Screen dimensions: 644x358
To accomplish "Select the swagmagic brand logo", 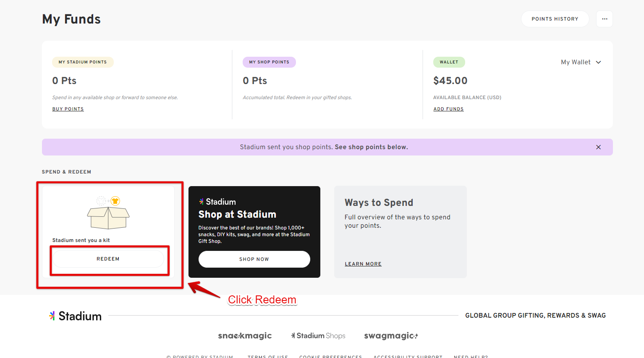I will coord(391,336).
